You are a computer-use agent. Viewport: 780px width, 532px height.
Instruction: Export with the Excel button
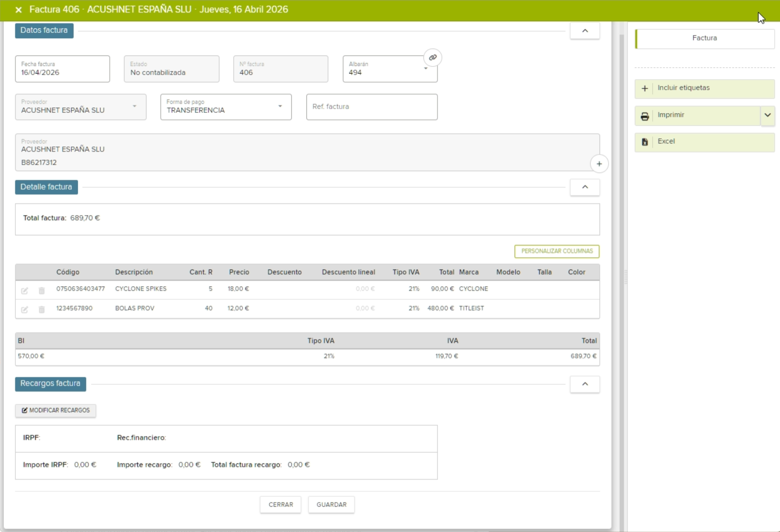[705, 142]
